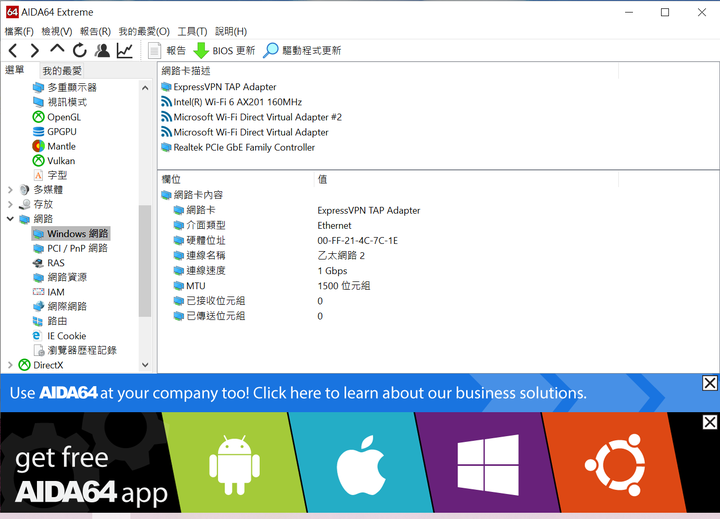Image resolution: width=720 pixels, height=519 pixels.
Task: Click the DirectX tree label
Action: click(x=48, y=365)
